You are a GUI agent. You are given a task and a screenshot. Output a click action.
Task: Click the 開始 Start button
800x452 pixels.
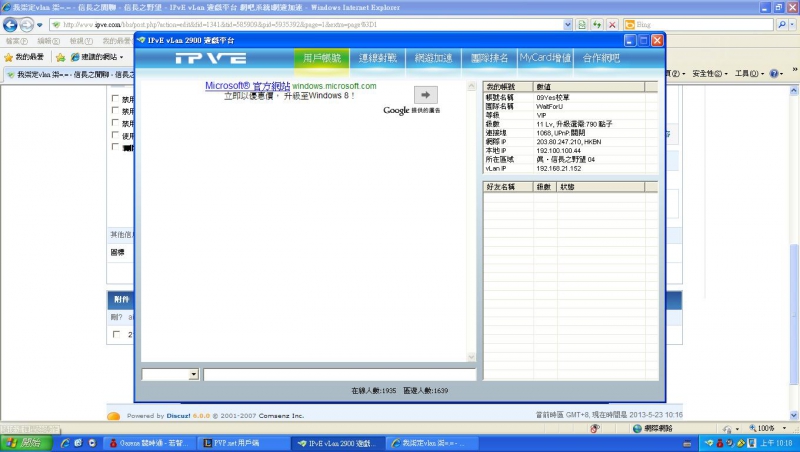[26, 443]
